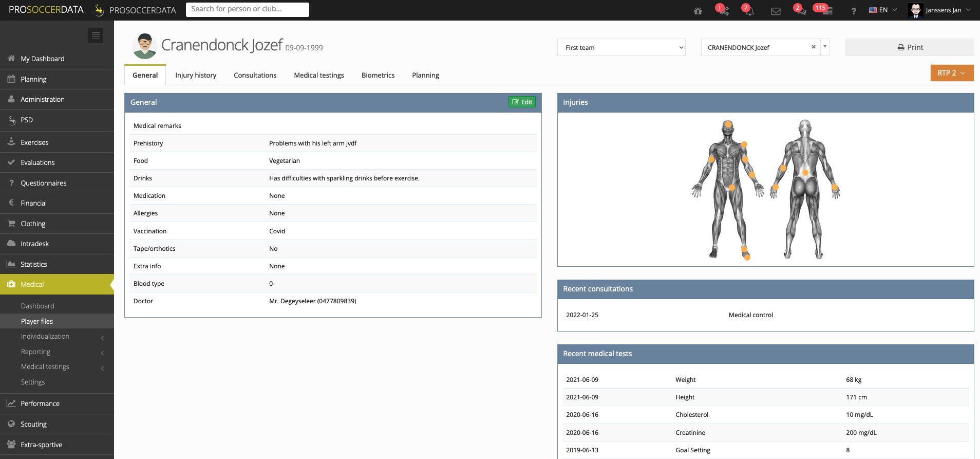The width and height of the screenshot is (980, 459).
Task: Open the help question mark icon
Action: 853,11
